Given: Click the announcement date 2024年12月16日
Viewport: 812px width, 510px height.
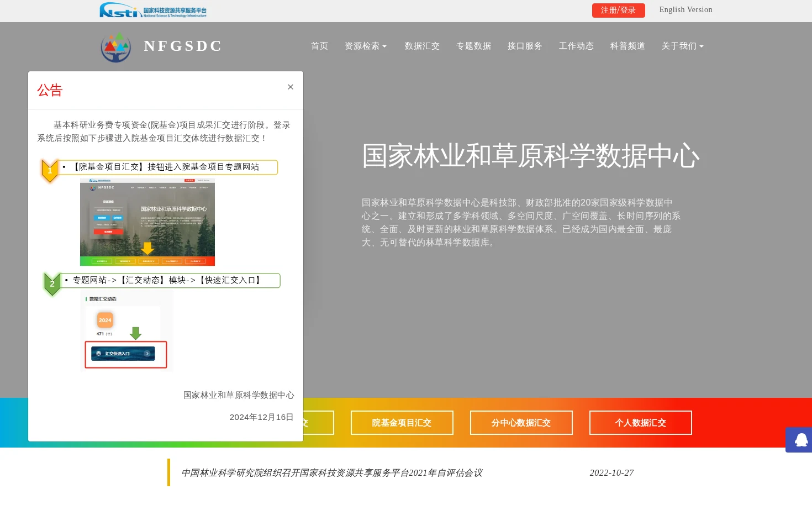Looking at the screenshot, I should coord(261,417).
